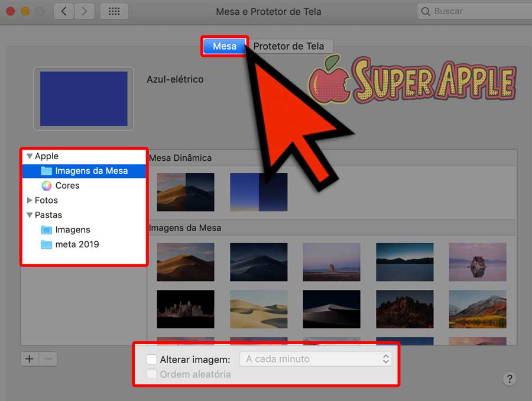Open the Imagens folder in sidebar
The image size is (532, 401).
72,229
